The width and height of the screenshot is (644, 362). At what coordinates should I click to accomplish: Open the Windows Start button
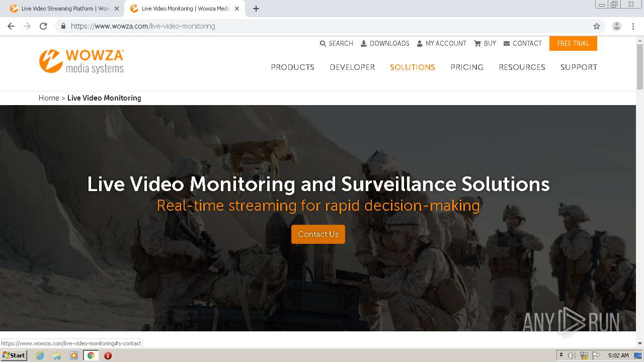14,355
